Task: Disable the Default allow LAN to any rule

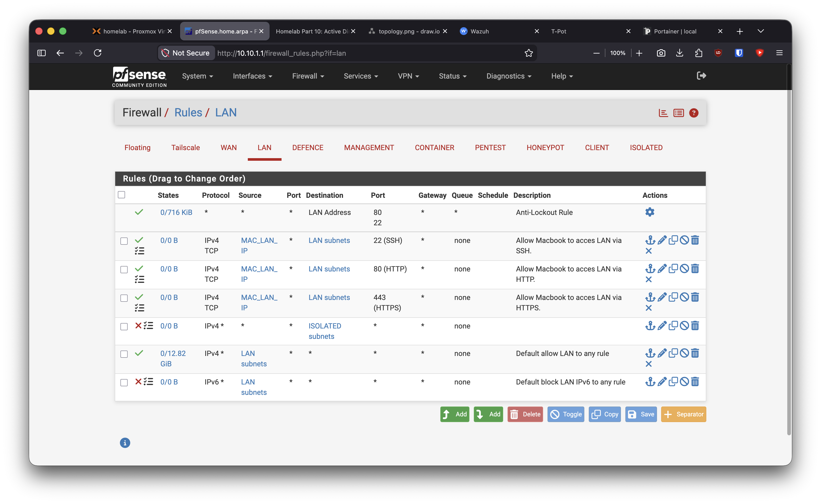Action: pyautogui.click(x=684, y=353)
